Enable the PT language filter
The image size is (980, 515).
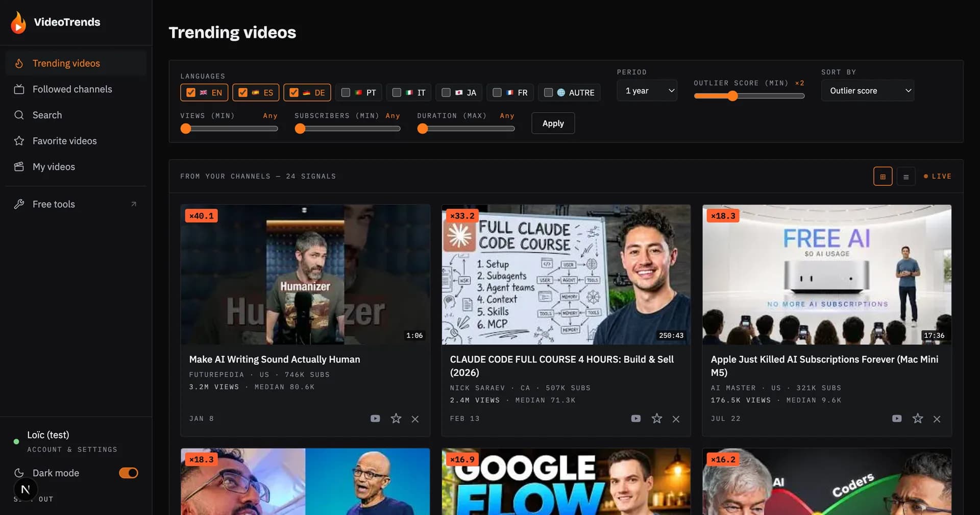pyautogui.click(x=358, y=92)
